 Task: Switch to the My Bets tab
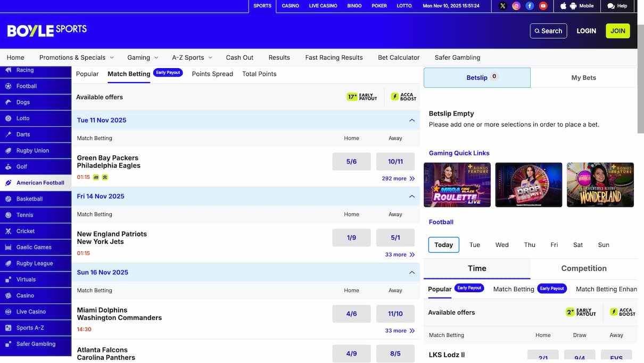pos(583,77)
